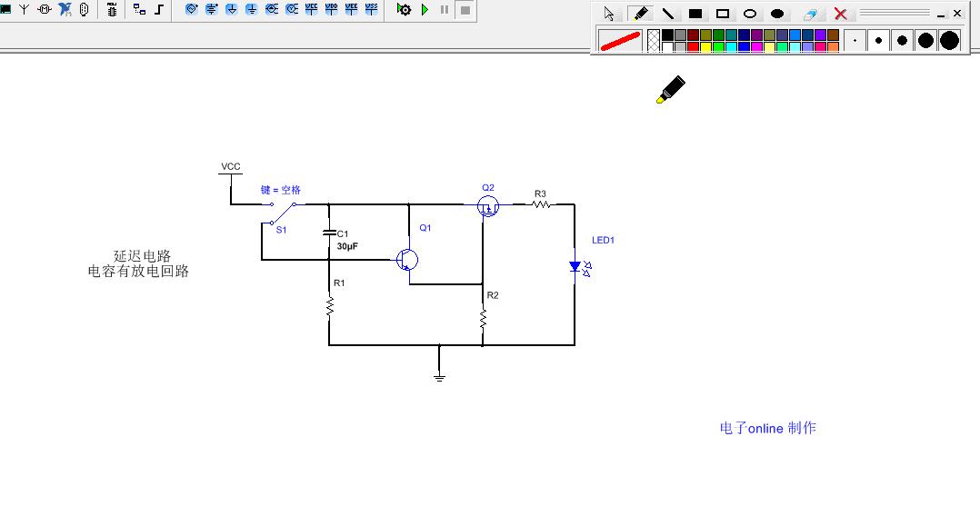This screenshot has width=980, height=516.
Task: Pick the eraser tool
Action: [x=811, y=14]
